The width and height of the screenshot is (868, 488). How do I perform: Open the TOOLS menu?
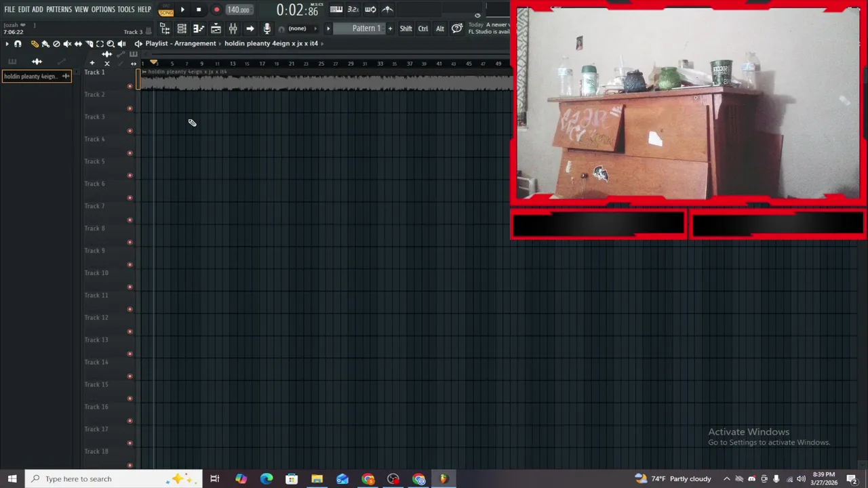[x=126, y=9]
